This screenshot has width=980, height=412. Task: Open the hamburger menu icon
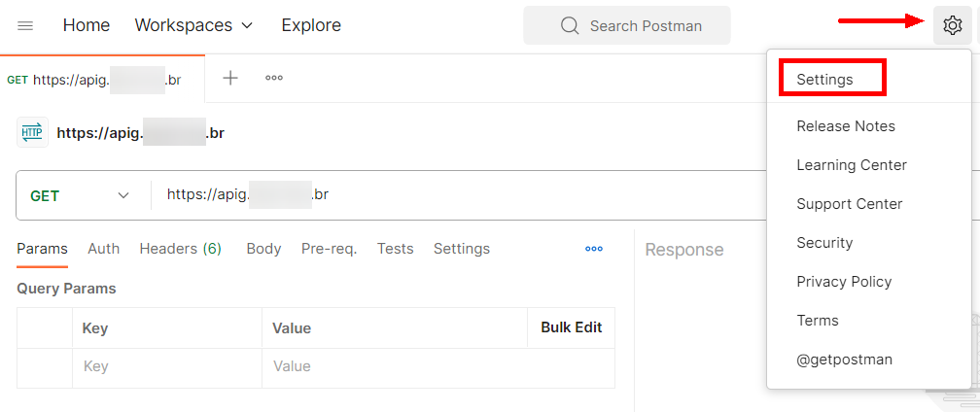(x=25, y=25)
